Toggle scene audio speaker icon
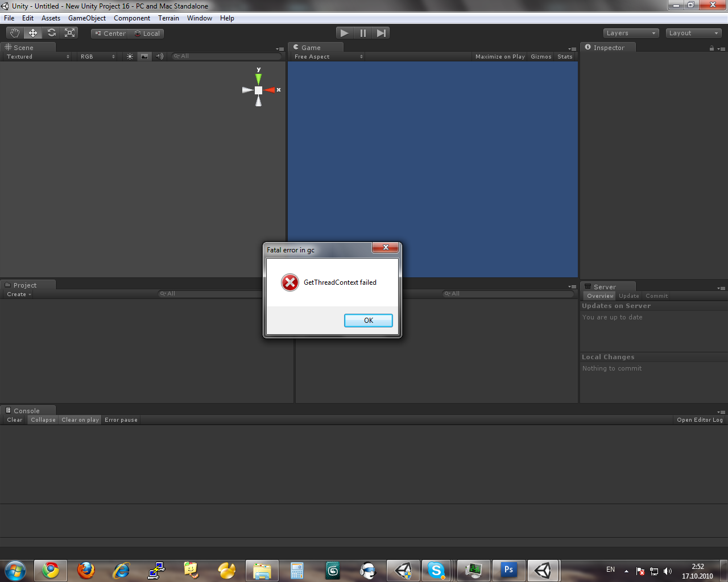Screen dimensions: 728x582 (159, 56)
